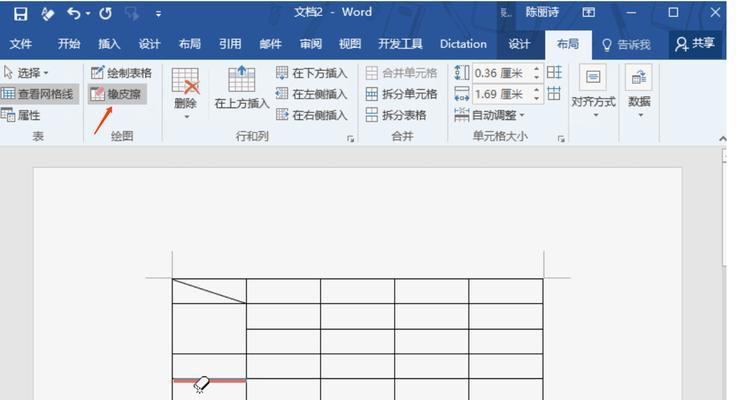The height and width of the screenshot is (400, 736).
Task: Open the 选择 dropdown in table group
Action: coord(26,73)
